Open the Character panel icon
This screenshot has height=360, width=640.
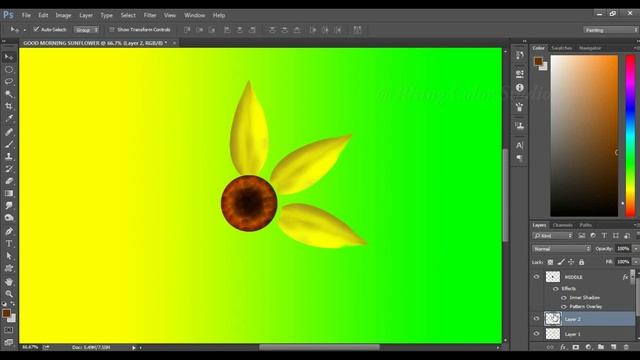point(520,145)
